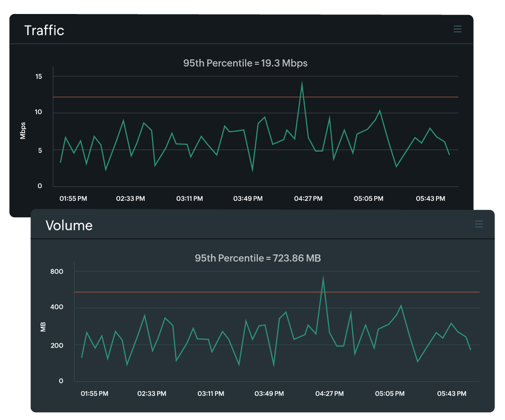Image resolution: width=505 pixels, height=420 pixels.
Task: Select the Traffic peak near 04:27 PM
Action: click(x=302, y=83)
